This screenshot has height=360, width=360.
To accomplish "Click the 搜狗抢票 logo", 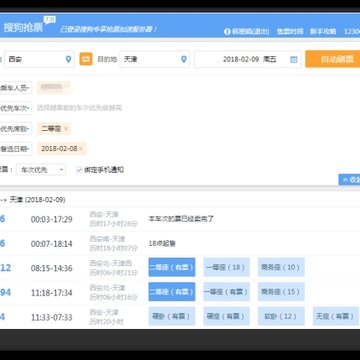I will (23, 27).
